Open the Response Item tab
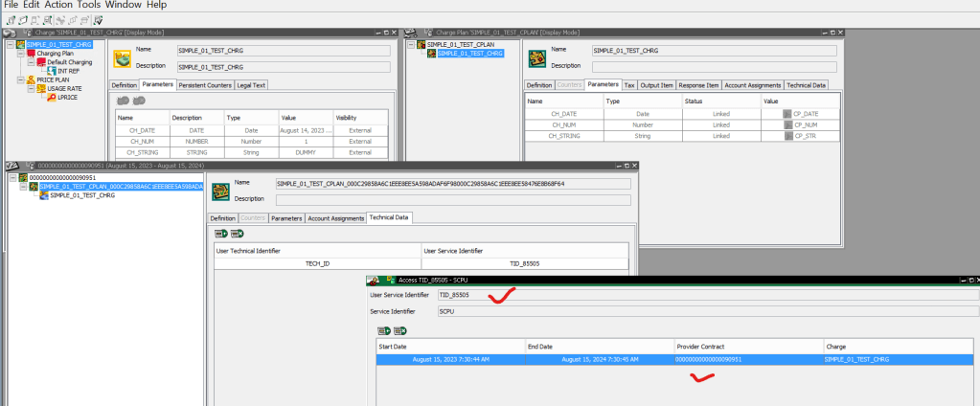Viewport: 980px width, 406px height. pos(698,85)
